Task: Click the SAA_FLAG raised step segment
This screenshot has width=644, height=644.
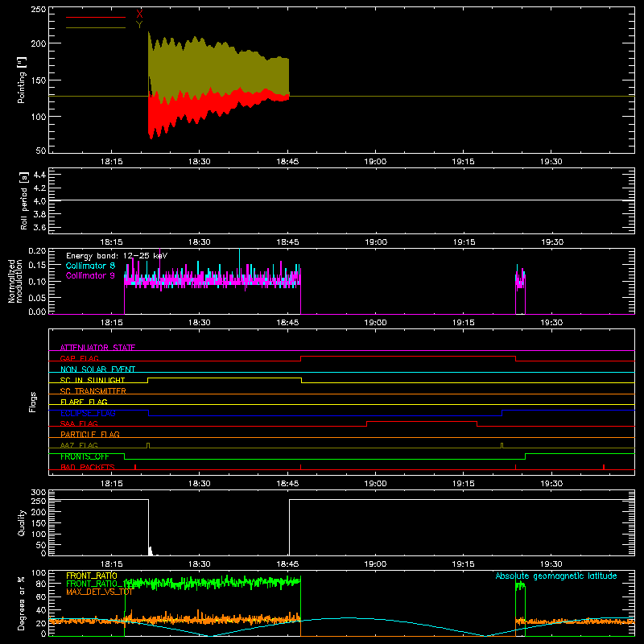Action: click(x=422, y=422)
